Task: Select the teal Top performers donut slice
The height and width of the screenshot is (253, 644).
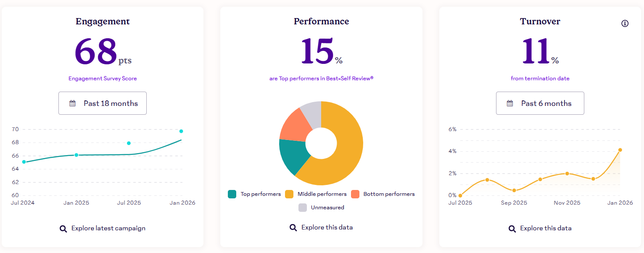Action: [x=293, y=155]
